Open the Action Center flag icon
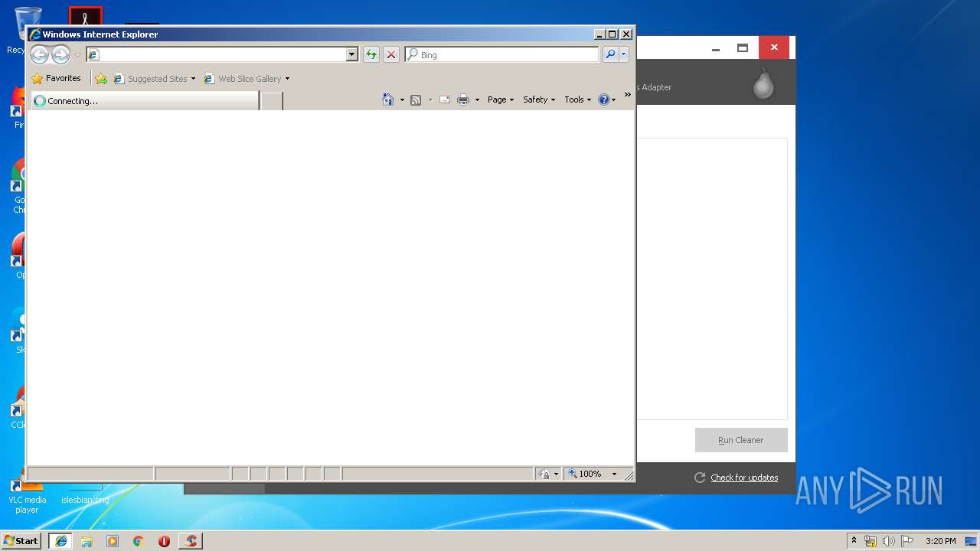Screen dimensions: 980x551 pyautogui.click(x=907, y=541)
